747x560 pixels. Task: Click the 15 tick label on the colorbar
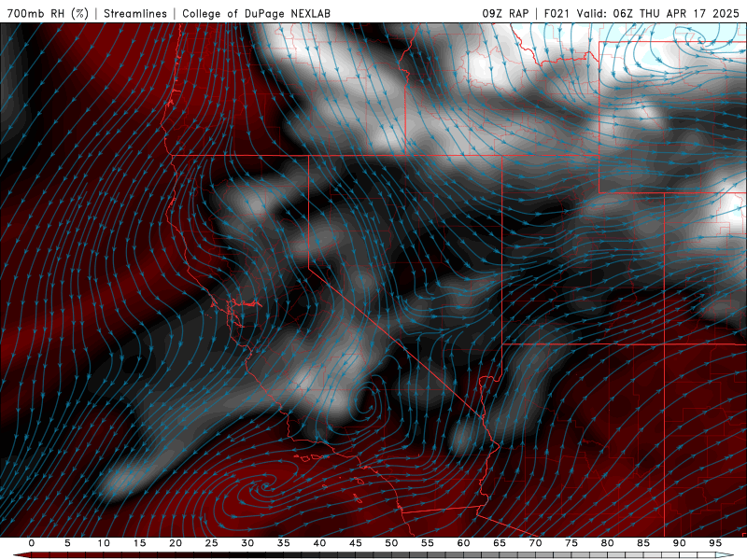139,543
